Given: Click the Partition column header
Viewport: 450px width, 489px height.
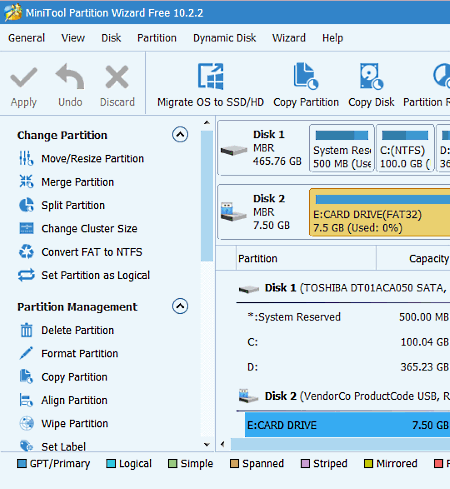Looking at the screenshot, I should coord(306,258).
